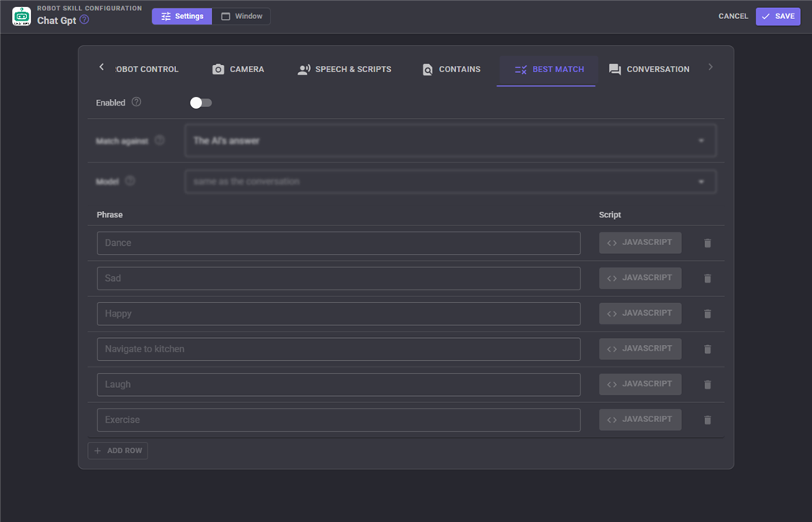Click the Laugh phrase input field
812x522 pixels.
tap(339, 384)
